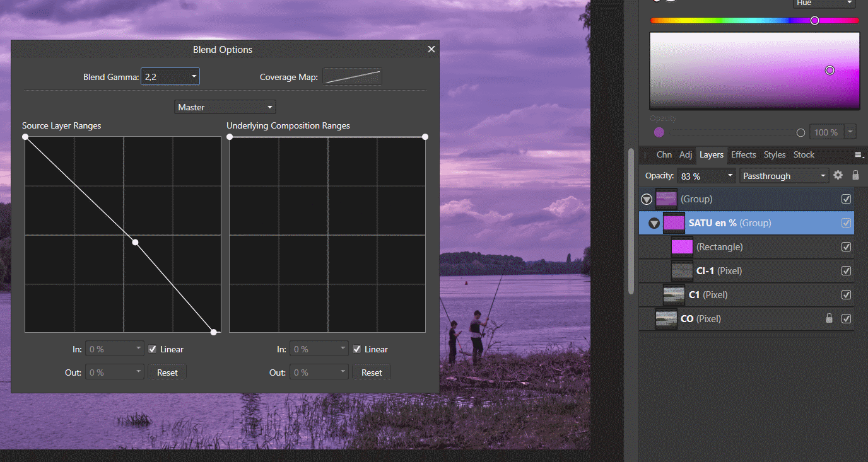Open the Hue color model dropdown
The image size is (868, 462).
tap(823, 3)
